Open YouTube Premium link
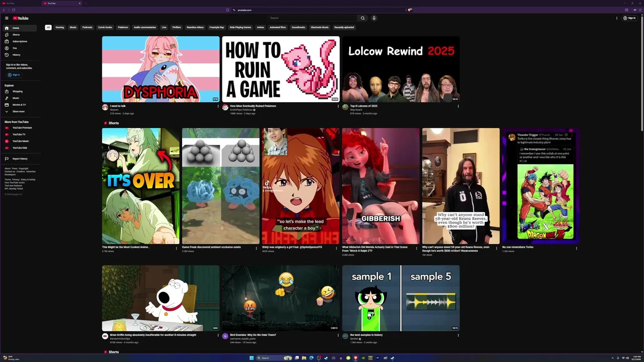 pyautogui.click(x=19, y=128)
